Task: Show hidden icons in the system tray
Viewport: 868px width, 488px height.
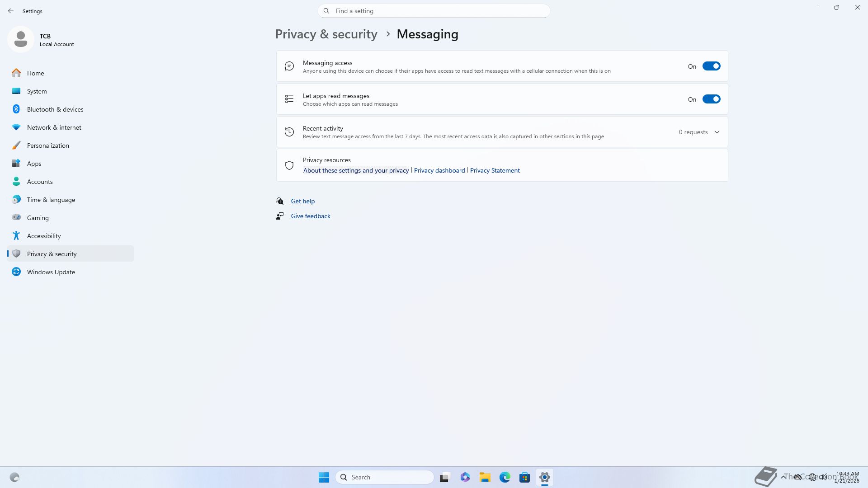Action: pyautogui.click(x=783, y=477)
